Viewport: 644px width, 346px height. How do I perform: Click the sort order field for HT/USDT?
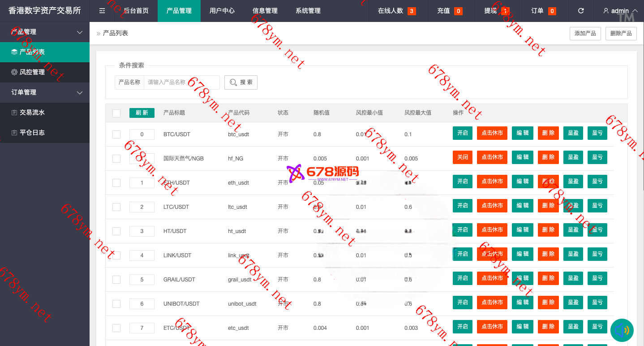coord(142,231)
